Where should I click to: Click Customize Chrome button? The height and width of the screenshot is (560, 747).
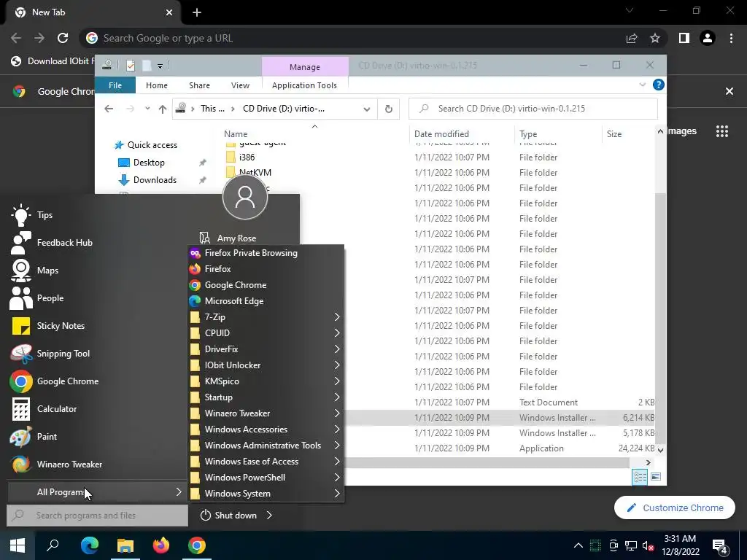[675, 507]
